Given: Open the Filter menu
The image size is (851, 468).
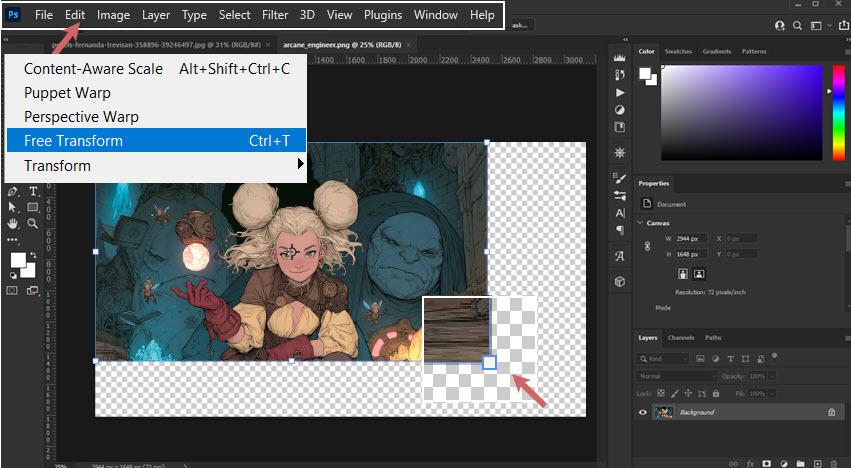Looking at the screenshot, I should tap(275, 15).
